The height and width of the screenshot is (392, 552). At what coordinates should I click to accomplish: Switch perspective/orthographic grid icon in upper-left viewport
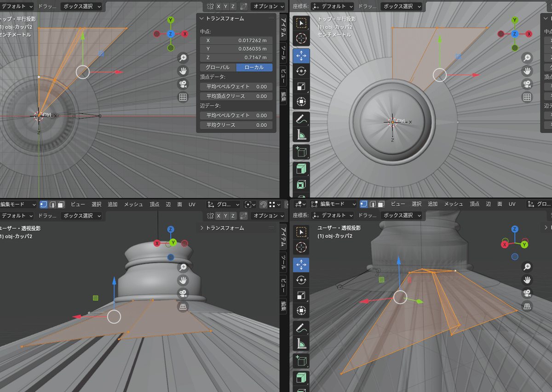[x=183, y=97]
